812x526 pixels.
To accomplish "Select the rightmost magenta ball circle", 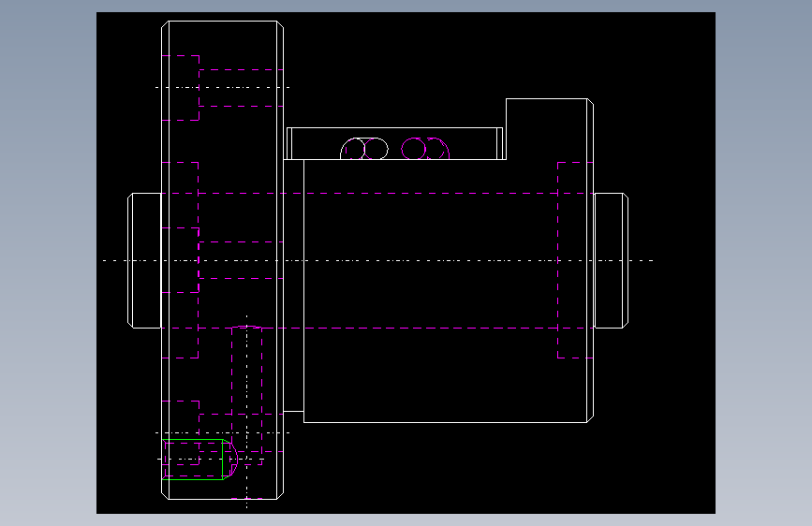I will (436, 149).
